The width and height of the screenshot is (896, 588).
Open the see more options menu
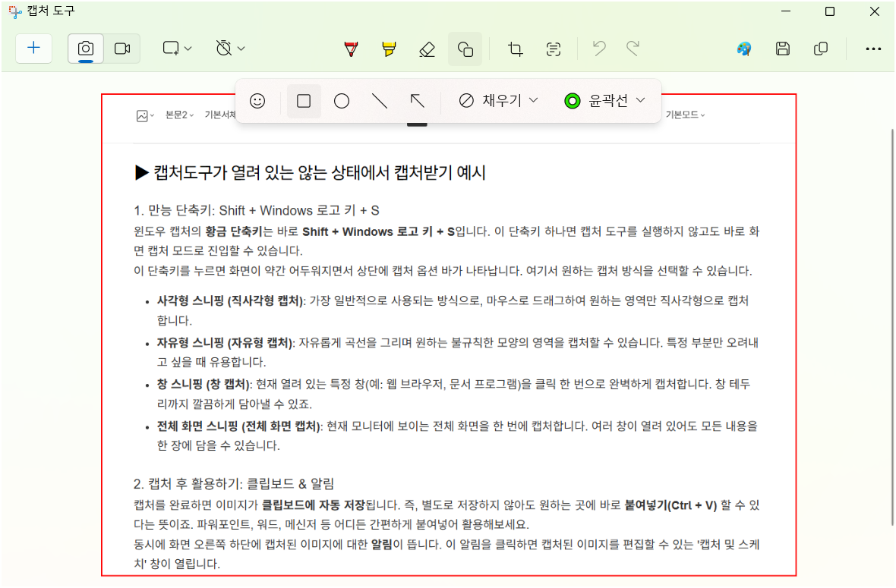click(873, 49)
